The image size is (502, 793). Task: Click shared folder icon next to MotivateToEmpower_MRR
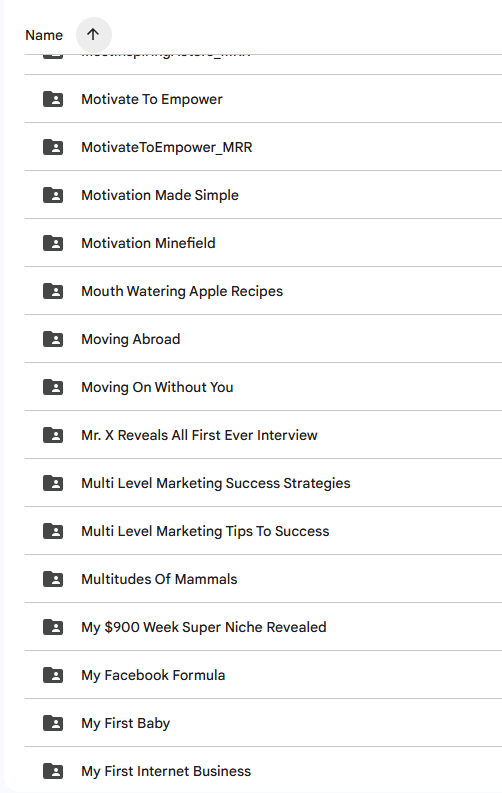point(53,147)
